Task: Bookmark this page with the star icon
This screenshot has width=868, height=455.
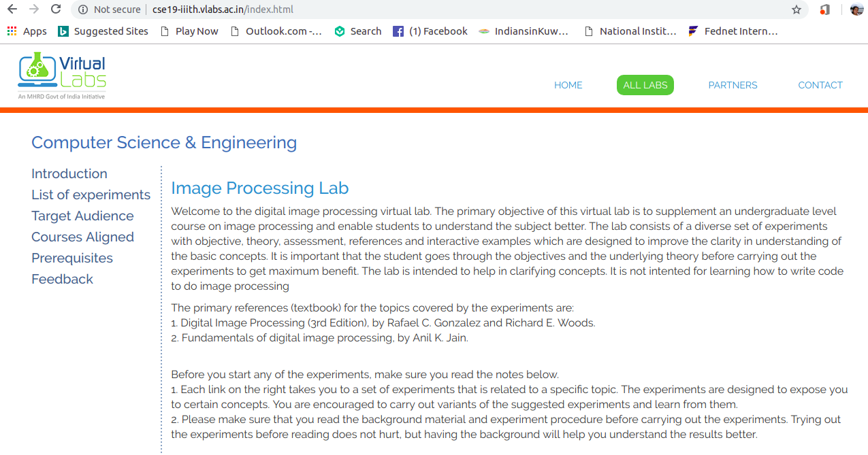Action: (797, 10)
